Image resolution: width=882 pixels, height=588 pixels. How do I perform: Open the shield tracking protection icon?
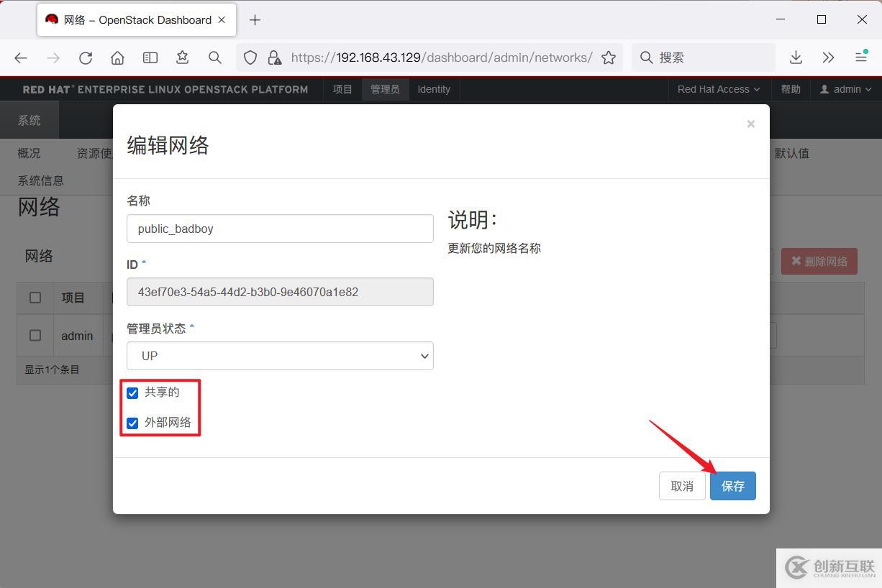point(250,58)
